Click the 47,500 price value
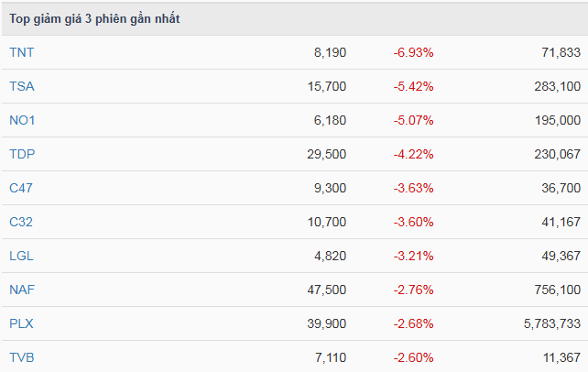The height and width of the screenshot is (372, 588). tap(327, 290)
